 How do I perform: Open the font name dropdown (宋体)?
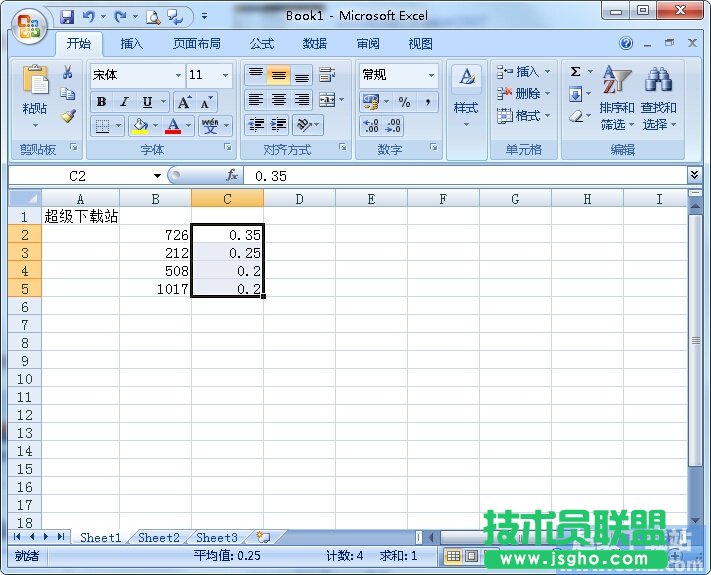(178, 75)
